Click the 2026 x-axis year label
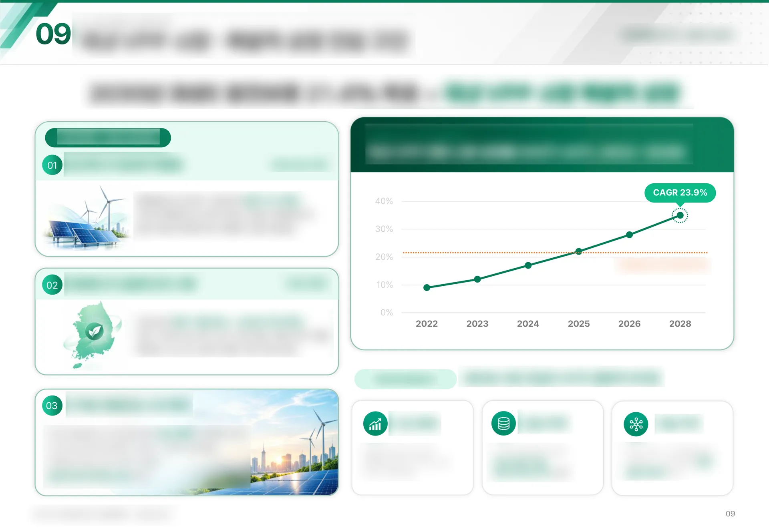The image size is (769, 532). tap(630, 324)
